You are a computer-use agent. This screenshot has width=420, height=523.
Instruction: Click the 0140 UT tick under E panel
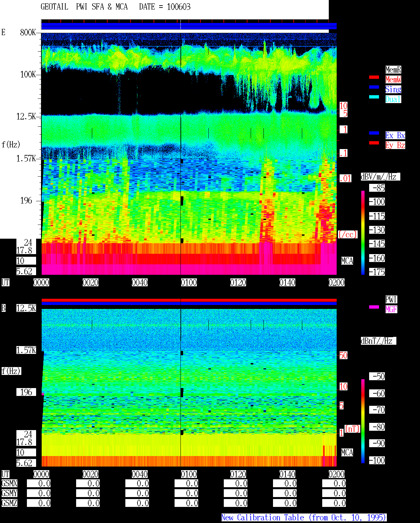(287, 282)
